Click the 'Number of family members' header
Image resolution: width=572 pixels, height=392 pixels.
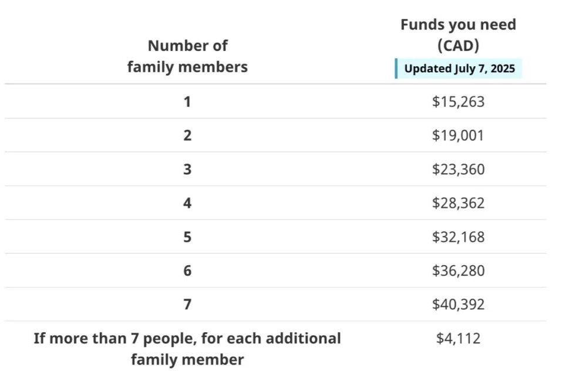click(187, 56)
